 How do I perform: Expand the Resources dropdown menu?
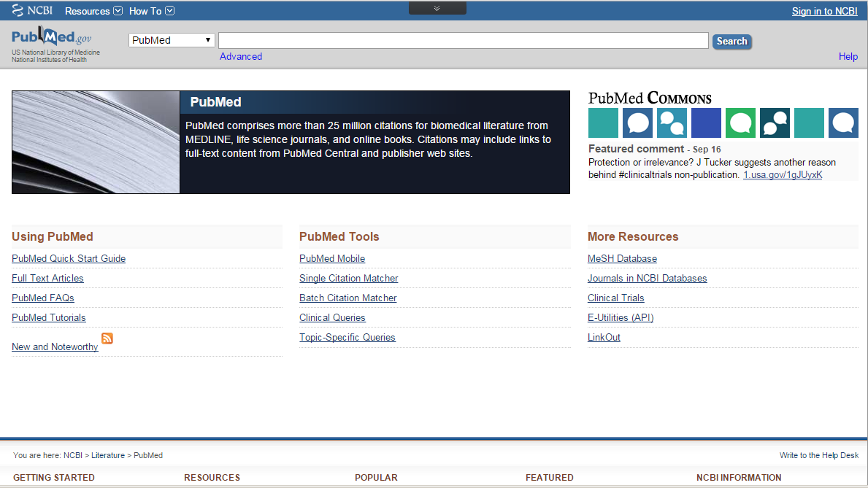pyautogui.click(x=93, y=11)
